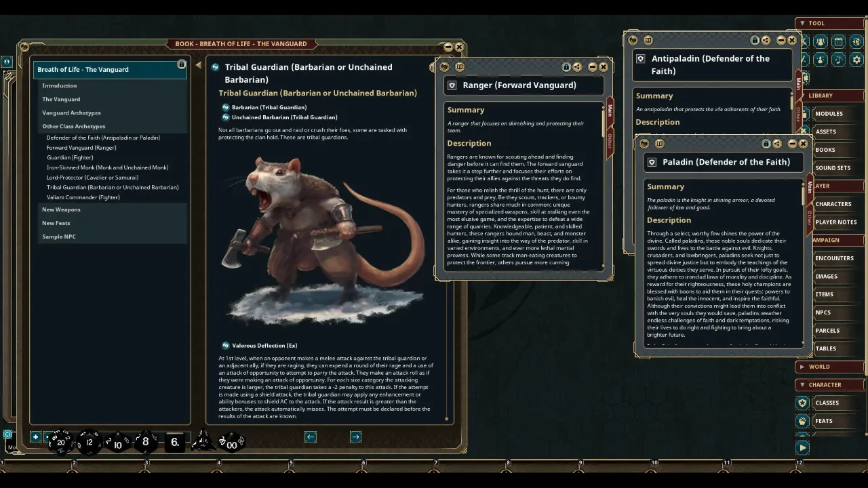Go to next book page arrow
Screen dimensions: 868x488
tap(355, 437)
